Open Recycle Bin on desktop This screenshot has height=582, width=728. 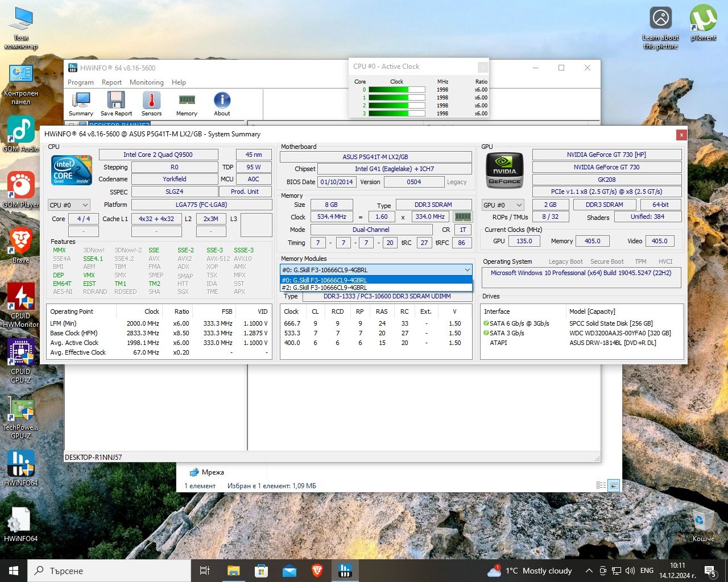[x=704, y=526]
